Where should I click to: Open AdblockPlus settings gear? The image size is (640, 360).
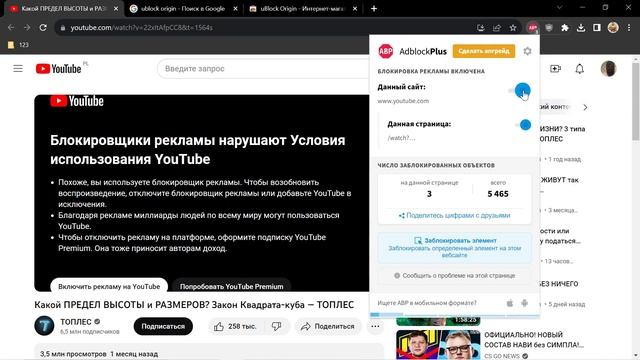527,51
